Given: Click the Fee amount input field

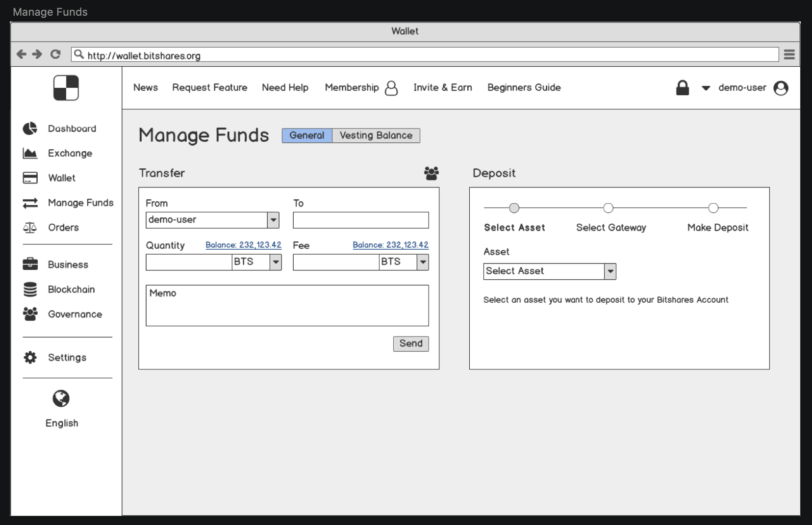Looking at the screenshot, I should coord(336,262).
